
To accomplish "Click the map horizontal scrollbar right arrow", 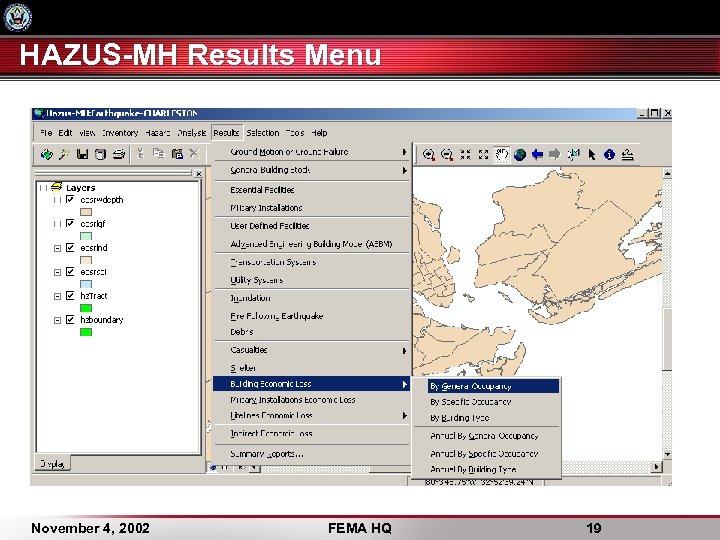I will click(657, 467).
